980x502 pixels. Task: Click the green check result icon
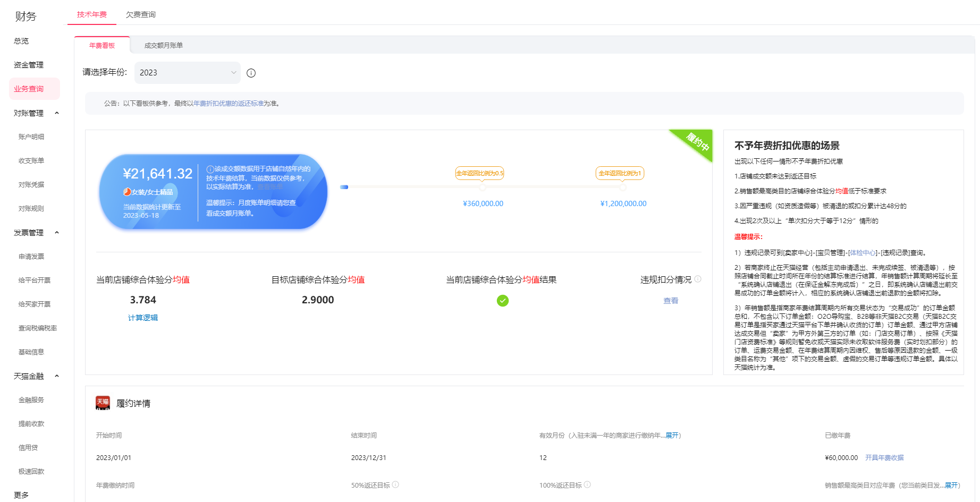503,301
